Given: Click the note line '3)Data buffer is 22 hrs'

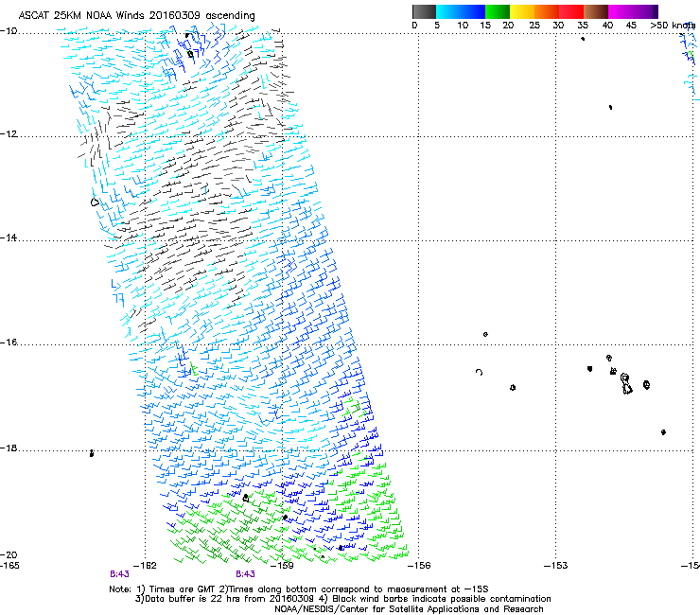Looking at the screenshot, I should coord(342,599).
